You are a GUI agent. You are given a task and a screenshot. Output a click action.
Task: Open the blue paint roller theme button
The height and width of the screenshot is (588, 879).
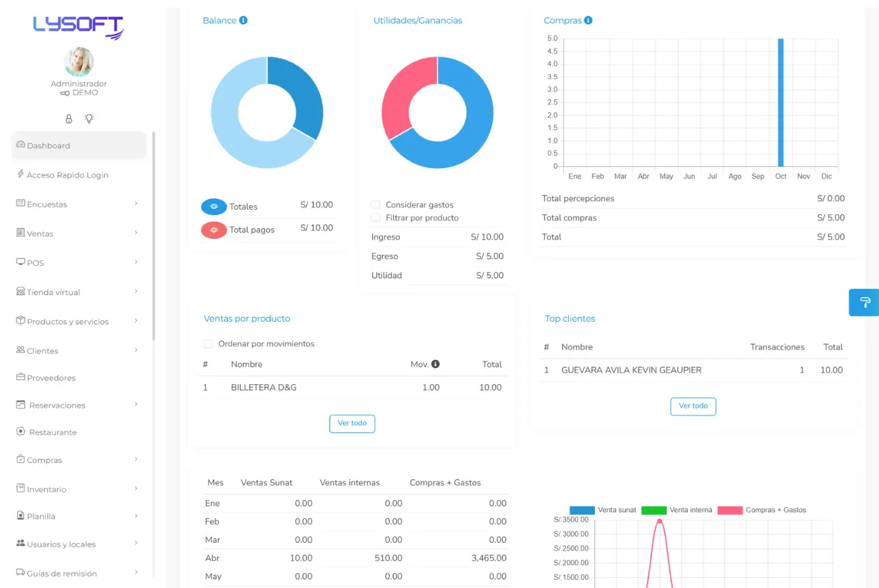click(864, 302)
